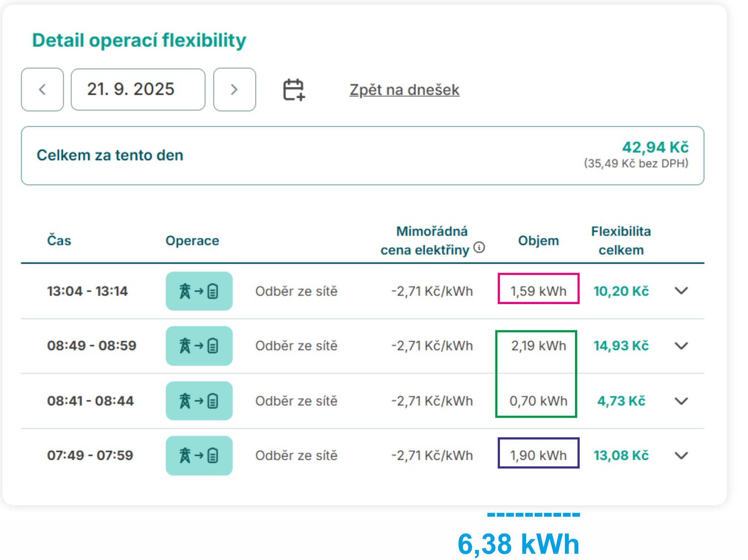Click grid-to-battery icon in 08:49 - 08:59 row
The width and height of the screenshot is (748, 560).
pos(199,346)
